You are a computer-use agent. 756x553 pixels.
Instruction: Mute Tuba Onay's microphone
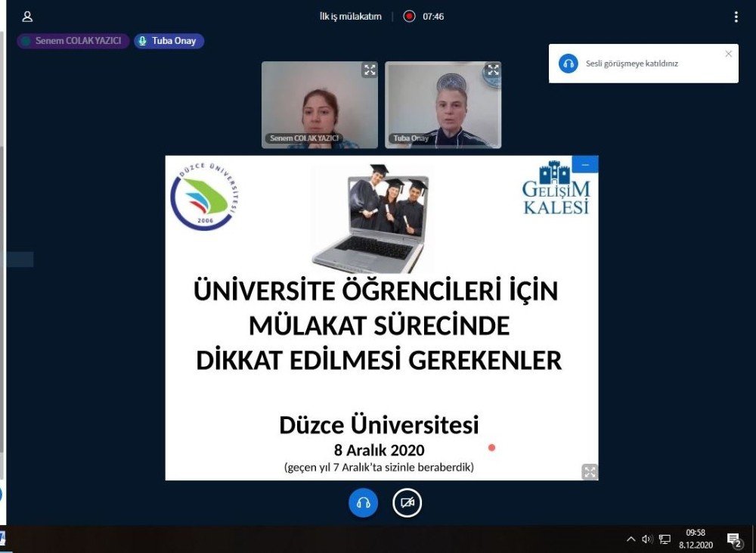[144, 41]
